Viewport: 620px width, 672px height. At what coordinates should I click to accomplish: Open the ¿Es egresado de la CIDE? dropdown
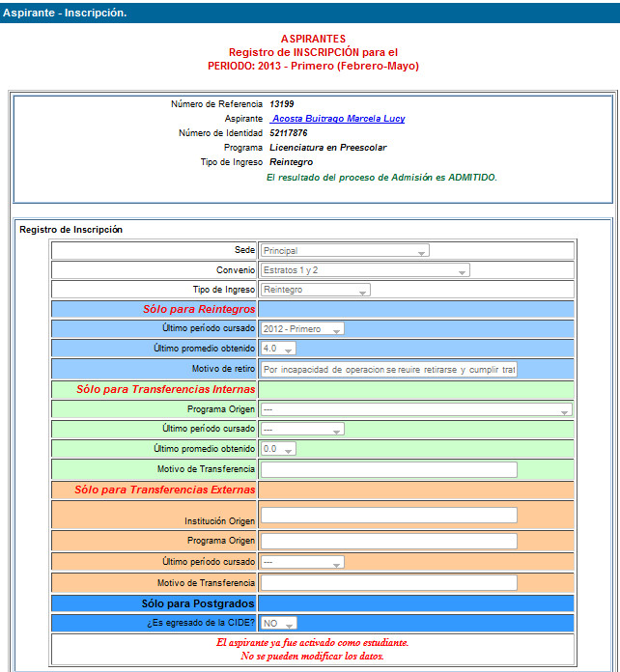coord(279,623)
